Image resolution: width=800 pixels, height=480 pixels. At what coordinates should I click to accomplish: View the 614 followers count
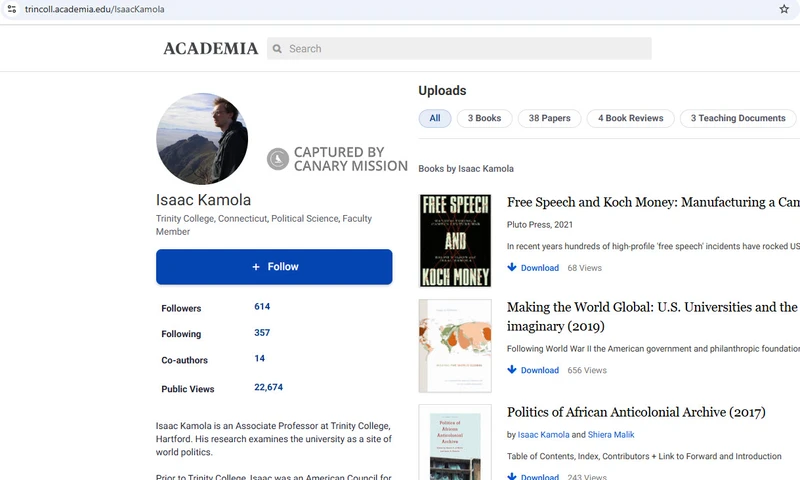click(x=262, y=307)
